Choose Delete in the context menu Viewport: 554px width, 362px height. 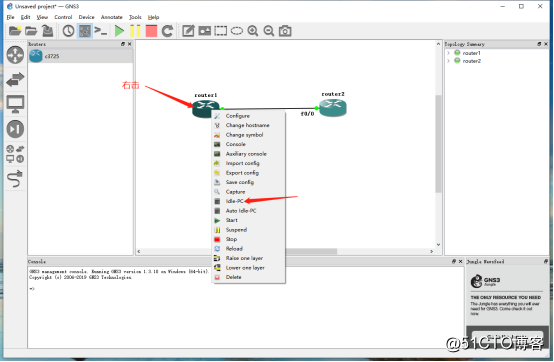click(x=248, y=277)
